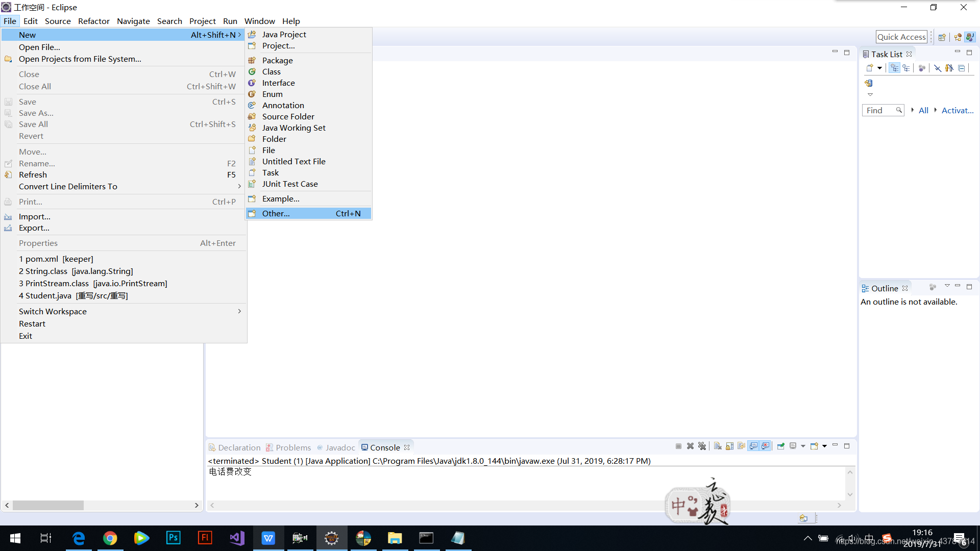Click the All working set link

coord(923,110)
